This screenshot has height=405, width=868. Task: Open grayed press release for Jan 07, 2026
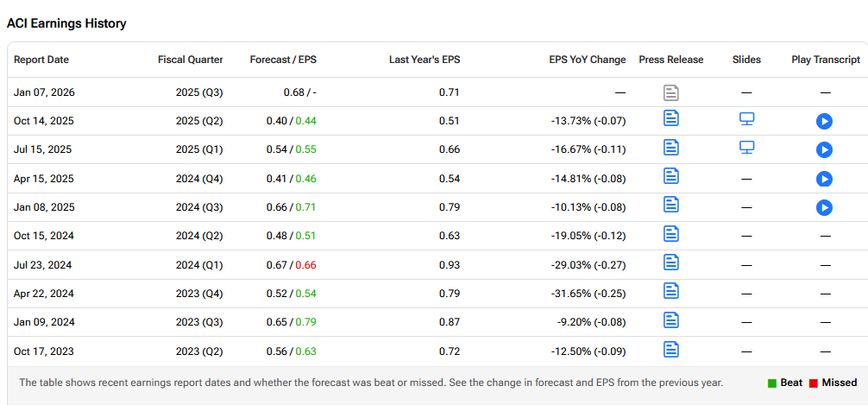click(x=671, y=92)
